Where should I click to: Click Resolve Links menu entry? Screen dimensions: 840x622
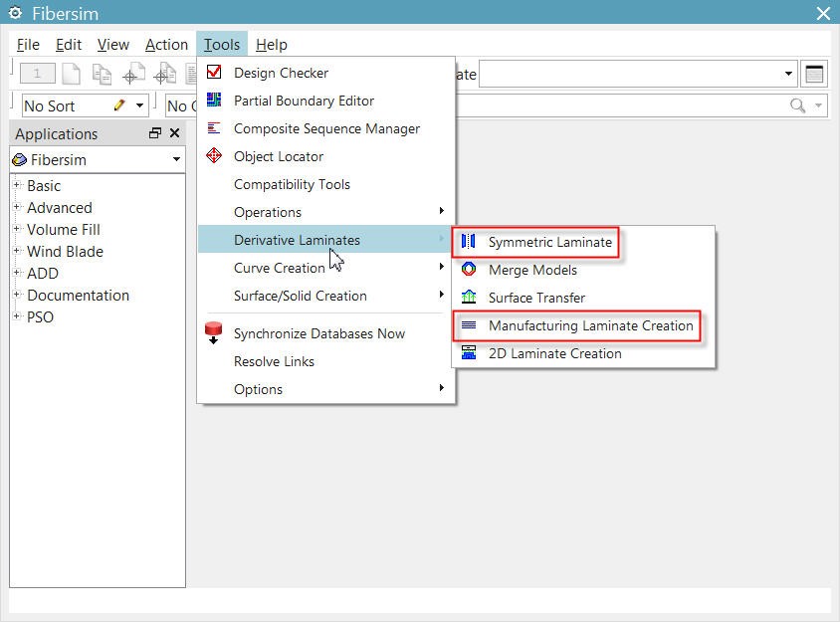coord(274,361)
